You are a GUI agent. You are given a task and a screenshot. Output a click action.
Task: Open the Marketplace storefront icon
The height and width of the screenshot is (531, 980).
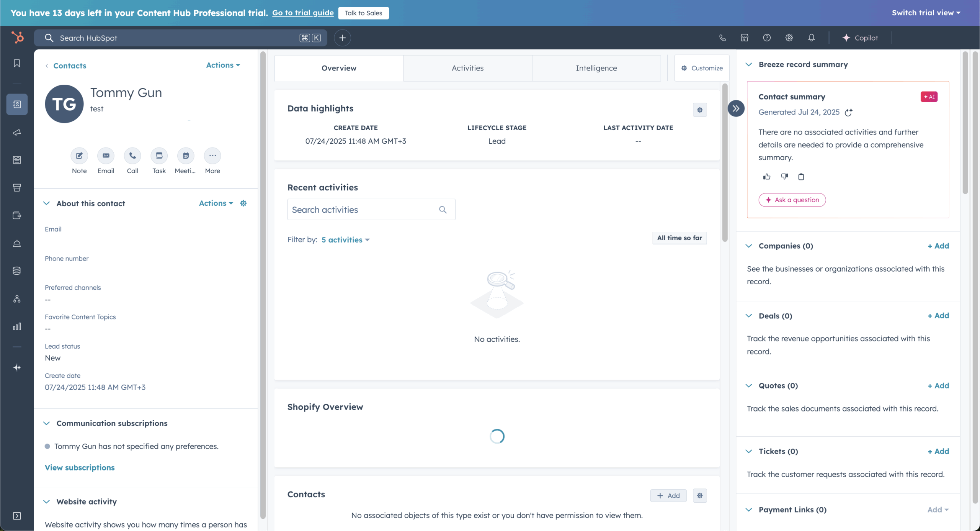(745, 38)
